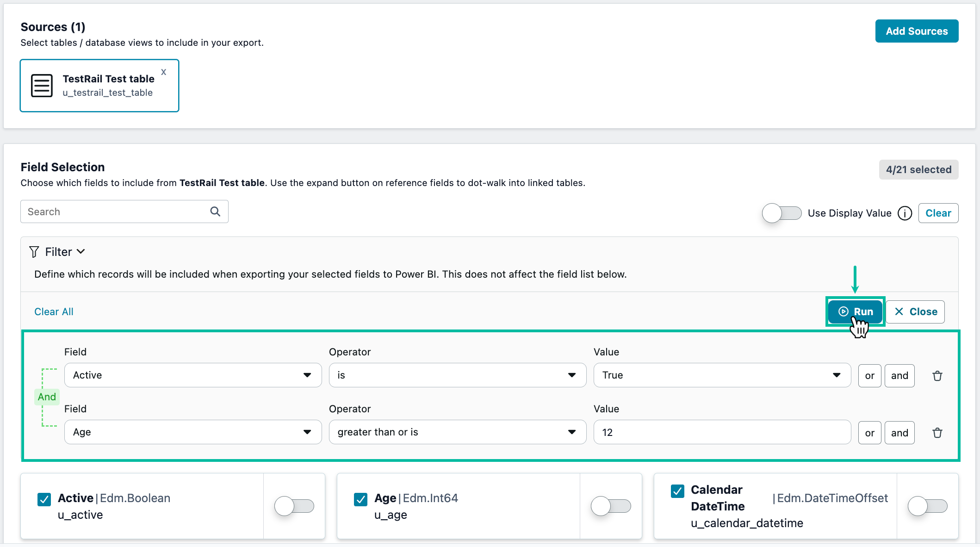This screenshot has height=547, width=980.
Task: Click the field Search box
Action: [124, 211]
